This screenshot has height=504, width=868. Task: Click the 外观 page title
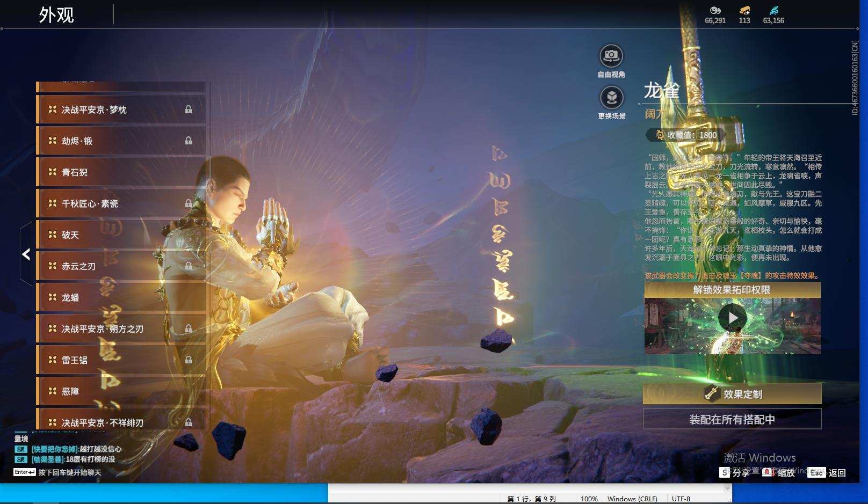(56, 14)
